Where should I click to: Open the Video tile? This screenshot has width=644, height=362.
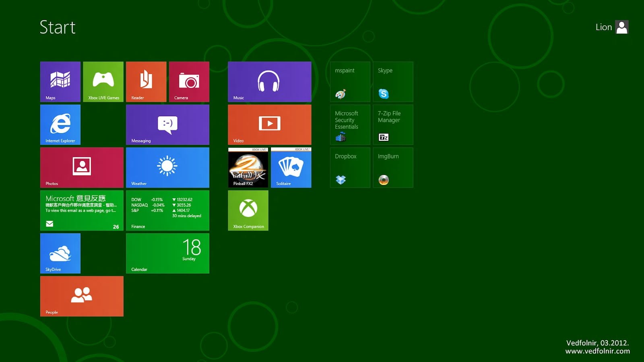click(x=270, y=125)
